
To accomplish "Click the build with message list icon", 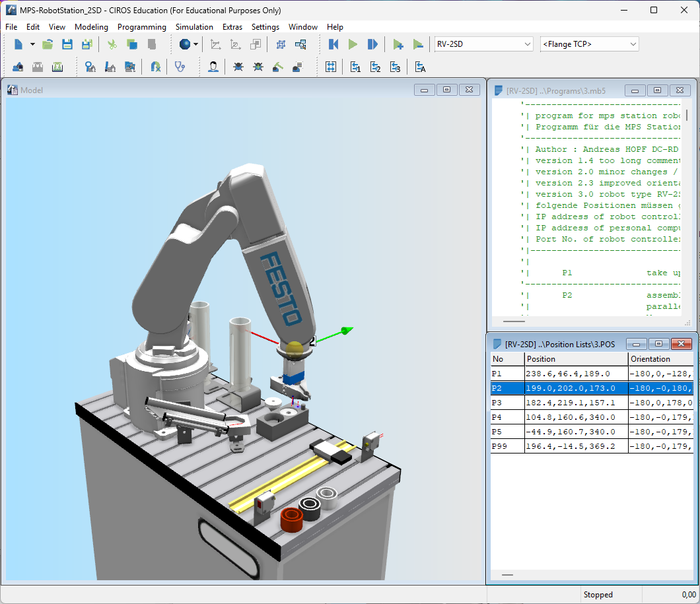I will pos(297,67).
